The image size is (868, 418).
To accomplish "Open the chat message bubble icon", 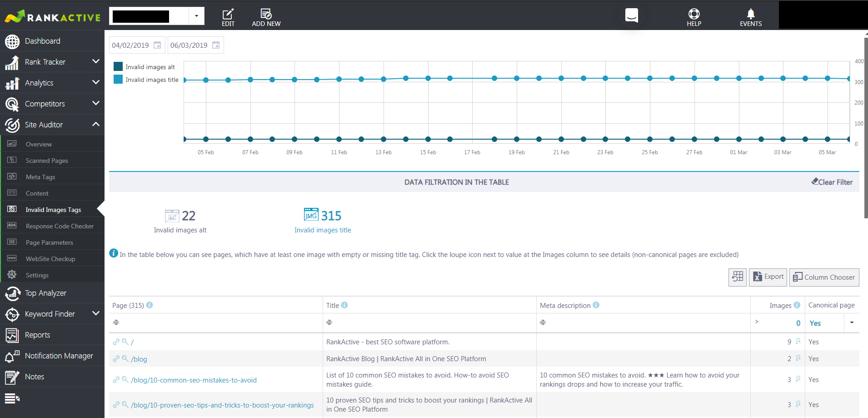I will [x=631, y=15].
